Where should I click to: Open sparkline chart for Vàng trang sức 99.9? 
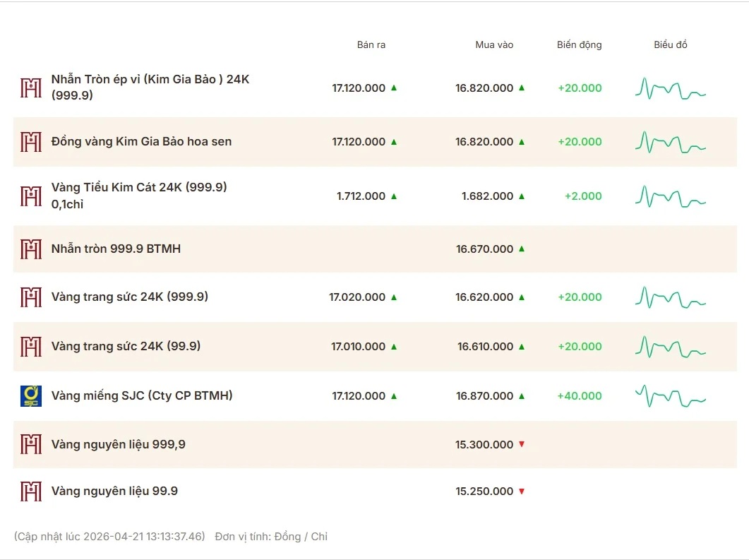click(x=670, y=347)
